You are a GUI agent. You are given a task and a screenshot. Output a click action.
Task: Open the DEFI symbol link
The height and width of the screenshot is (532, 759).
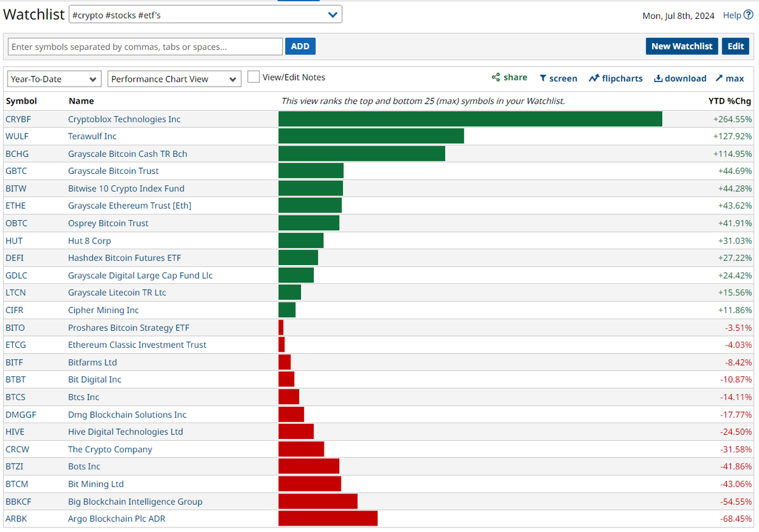point(15,258)
